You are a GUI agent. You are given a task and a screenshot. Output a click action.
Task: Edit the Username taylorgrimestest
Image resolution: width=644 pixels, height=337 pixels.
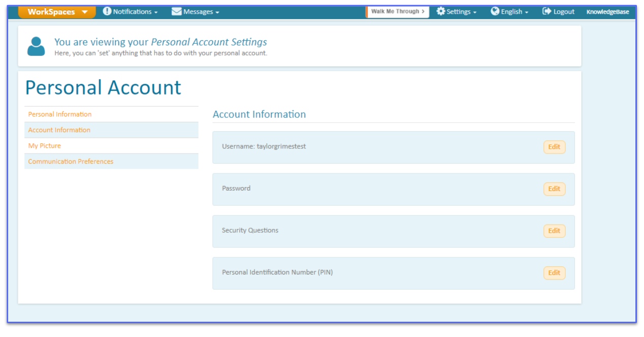point(554,147)
